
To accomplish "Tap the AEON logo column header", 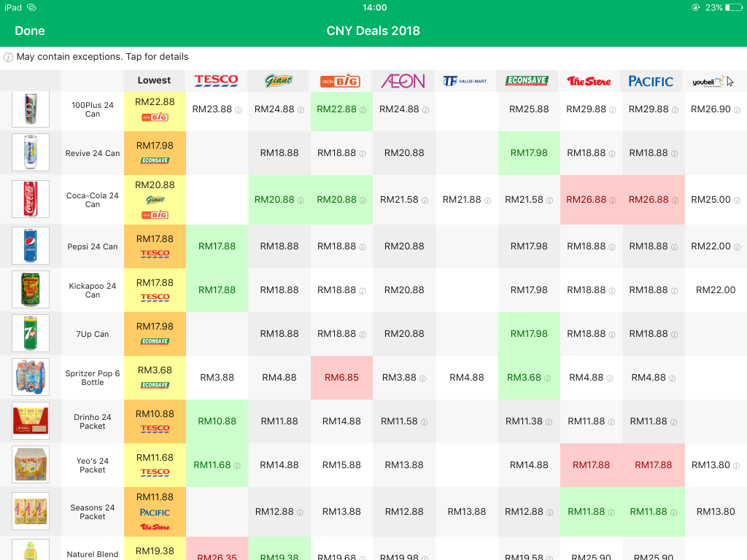I will point(403,81).
